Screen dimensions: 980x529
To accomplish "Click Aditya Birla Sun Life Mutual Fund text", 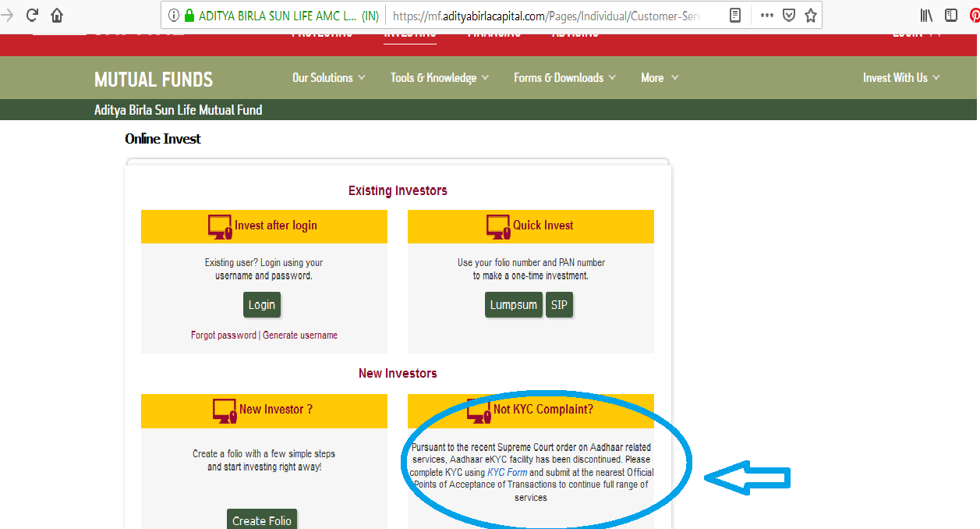I will click(x=179, y=110).
